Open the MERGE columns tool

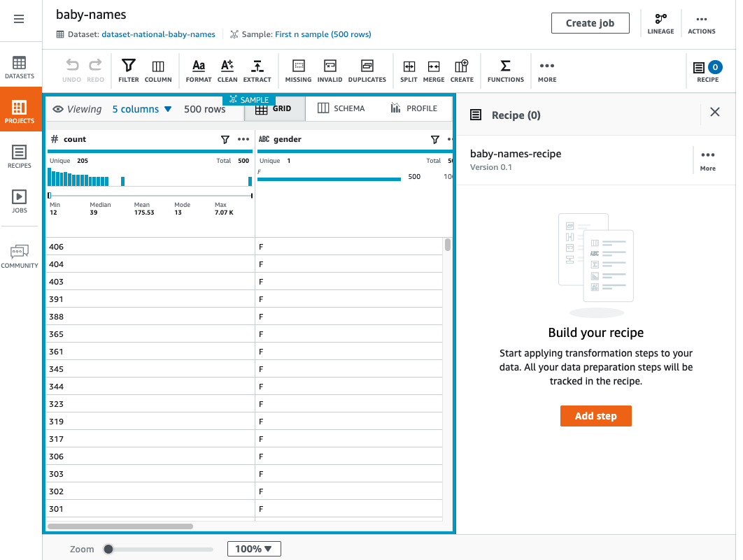point(434,70)
